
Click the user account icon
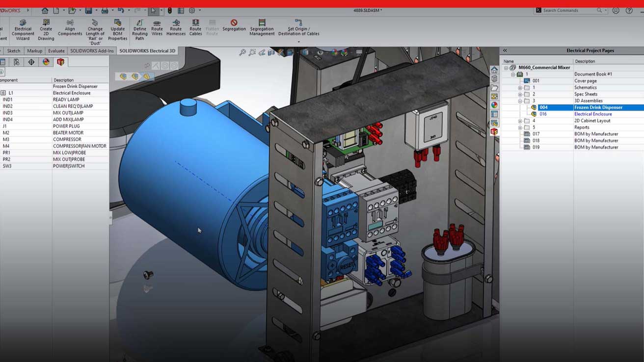pyautogui.click(x=616, y=10)
